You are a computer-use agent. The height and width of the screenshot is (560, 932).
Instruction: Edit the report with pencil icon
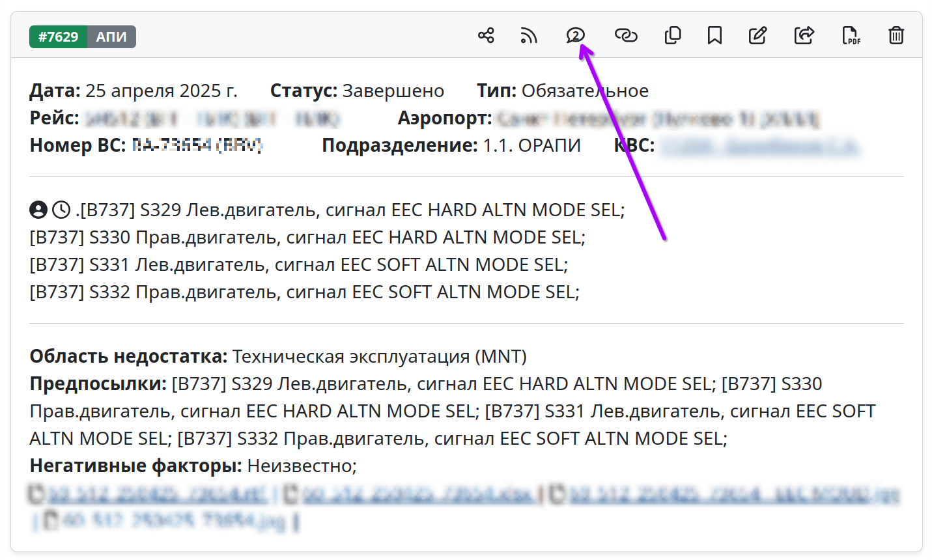(x=757, y=35)
